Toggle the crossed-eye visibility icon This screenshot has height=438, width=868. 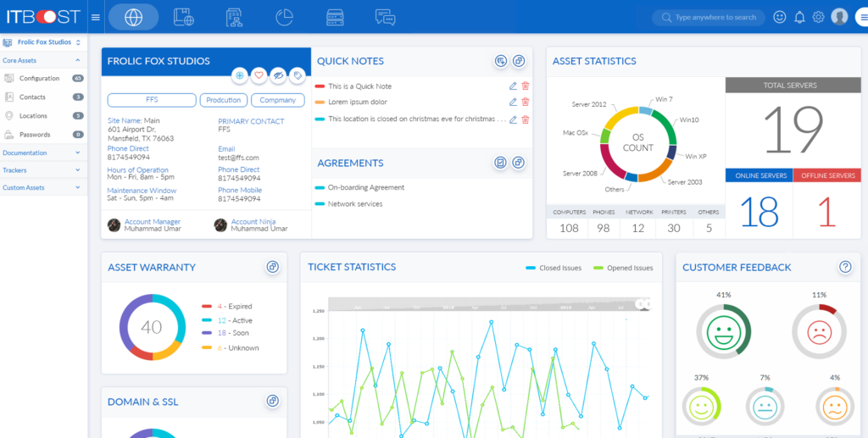click(278, 75)
